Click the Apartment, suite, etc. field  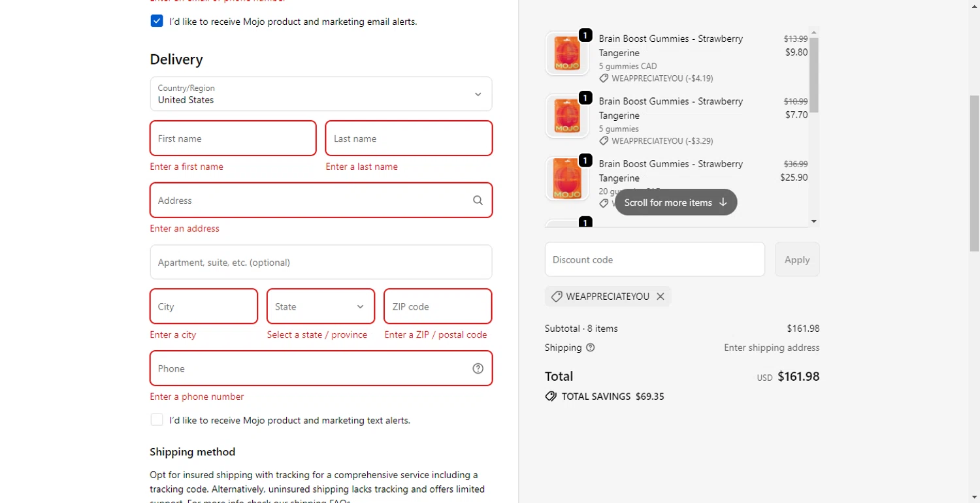tap(321, 263)
